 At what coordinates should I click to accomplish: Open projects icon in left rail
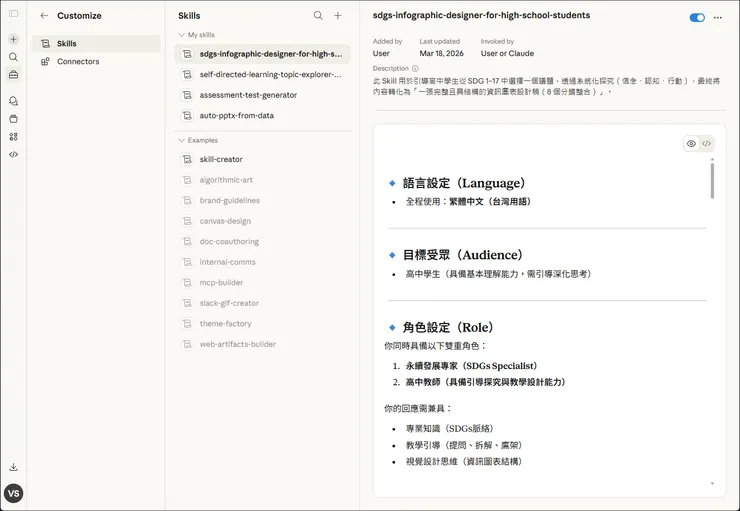(14, 119)
